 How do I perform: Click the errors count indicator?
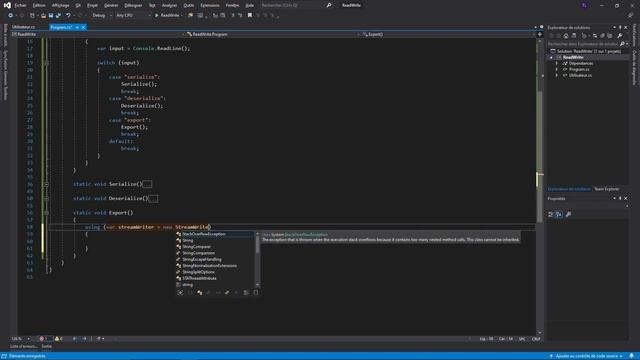(x=44, y=339)
